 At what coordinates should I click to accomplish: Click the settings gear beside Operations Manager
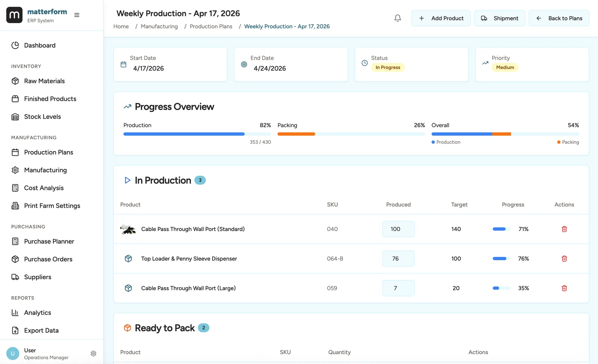[93, 354]
